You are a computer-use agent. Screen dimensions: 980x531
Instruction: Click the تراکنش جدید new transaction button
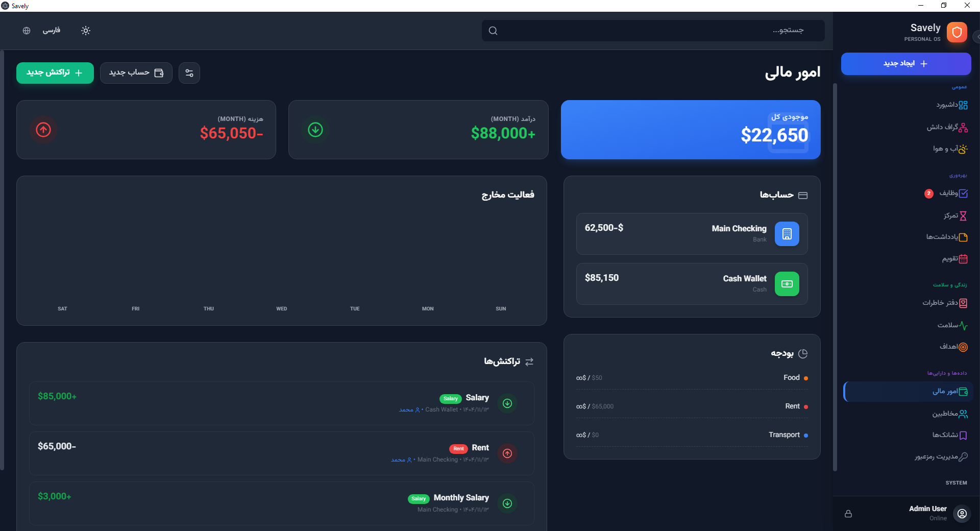(55, 73)
